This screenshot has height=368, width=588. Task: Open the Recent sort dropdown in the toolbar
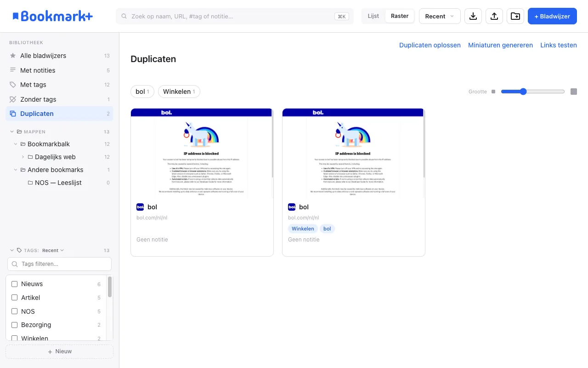tap(440, 16)
